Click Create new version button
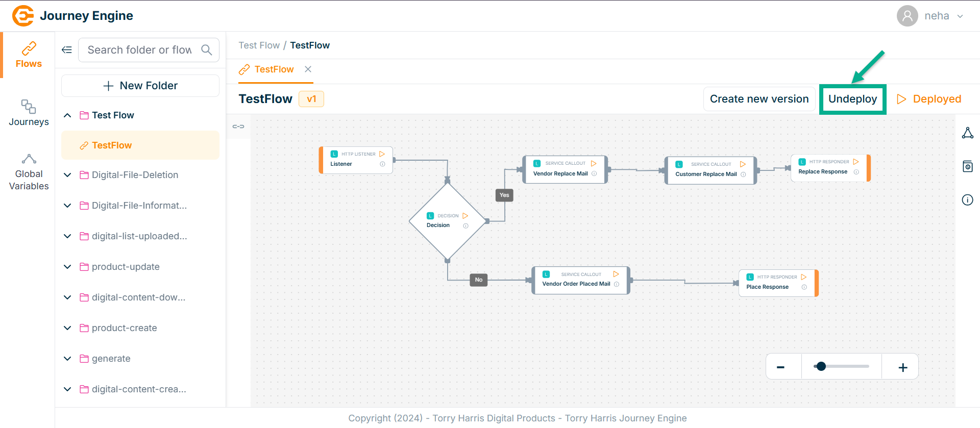980x428 pixels. (x=759, y=99)
